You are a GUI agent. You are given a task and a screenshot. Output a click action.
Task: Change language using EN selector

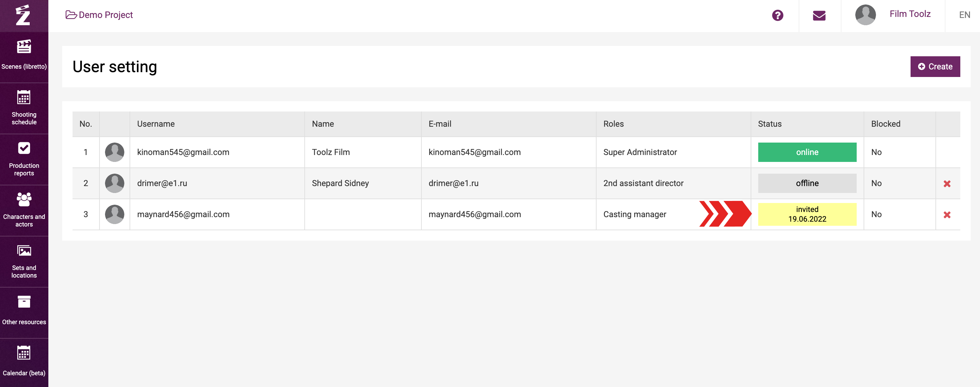(964, 15)
